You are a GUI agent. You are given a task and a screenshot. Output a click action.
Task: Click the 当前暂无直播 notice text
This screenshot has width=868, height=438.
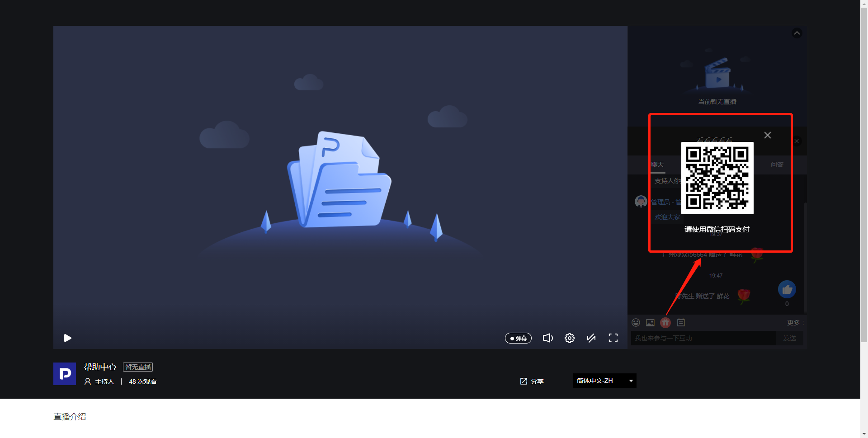pyautogui.click(x=717, y=102)
